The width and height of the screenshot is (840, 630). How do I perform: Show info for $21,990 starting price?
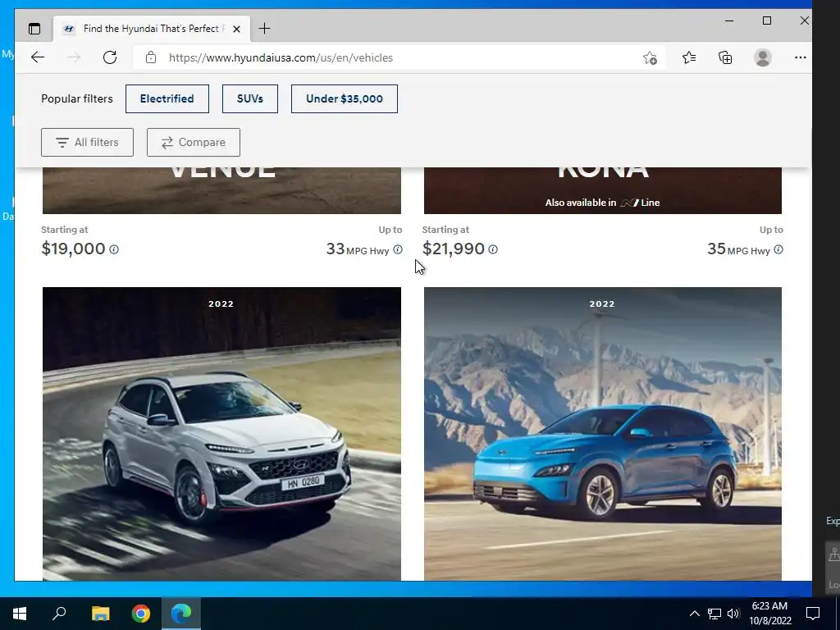coord(493,249)
